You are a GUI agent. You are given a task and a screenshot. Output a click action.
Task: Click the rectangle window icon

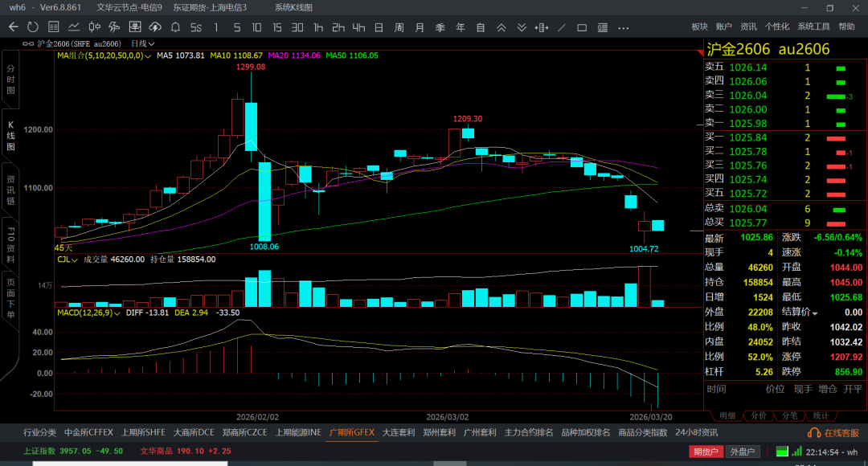click(x=582, y=27)
